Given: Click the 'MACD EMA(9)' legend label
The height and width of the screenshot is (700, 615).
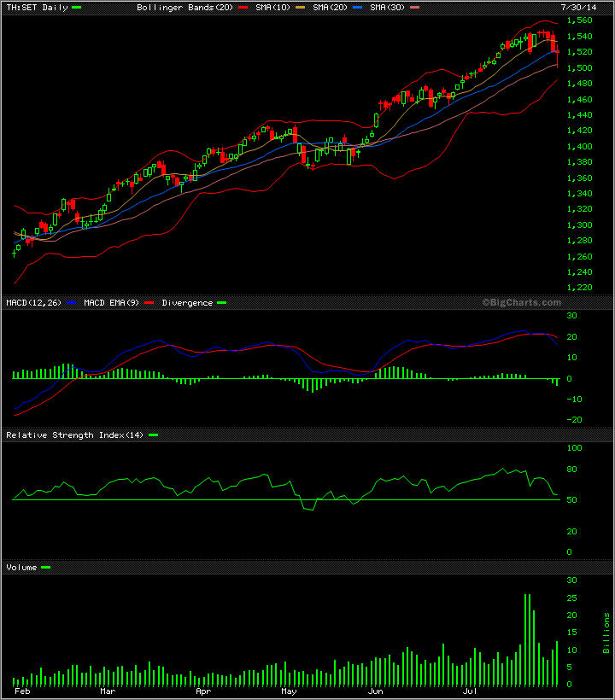Looking at the screenshot, I should pyautogui.click(x=112, y=303).
